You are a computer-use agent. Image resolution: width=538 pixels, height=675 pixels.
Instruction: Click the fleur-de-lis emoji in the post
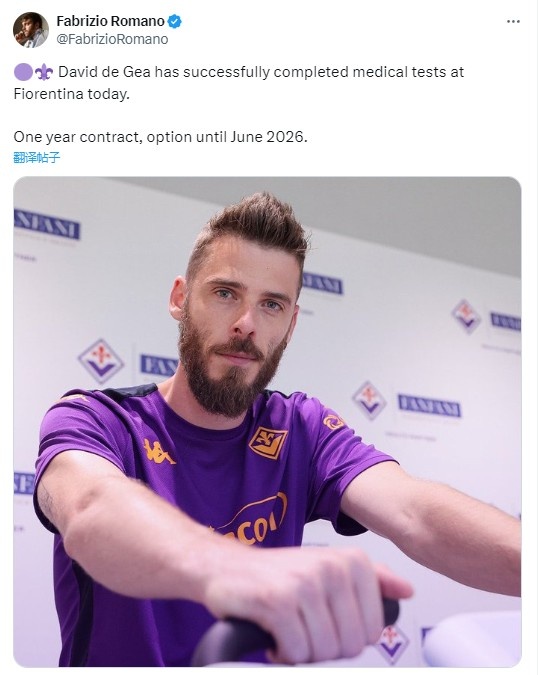pyautogui.click(x=44, y=72)
